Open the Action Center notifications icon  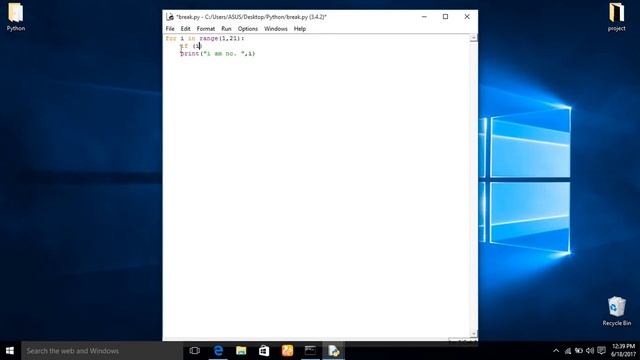[x=601, y=351]
